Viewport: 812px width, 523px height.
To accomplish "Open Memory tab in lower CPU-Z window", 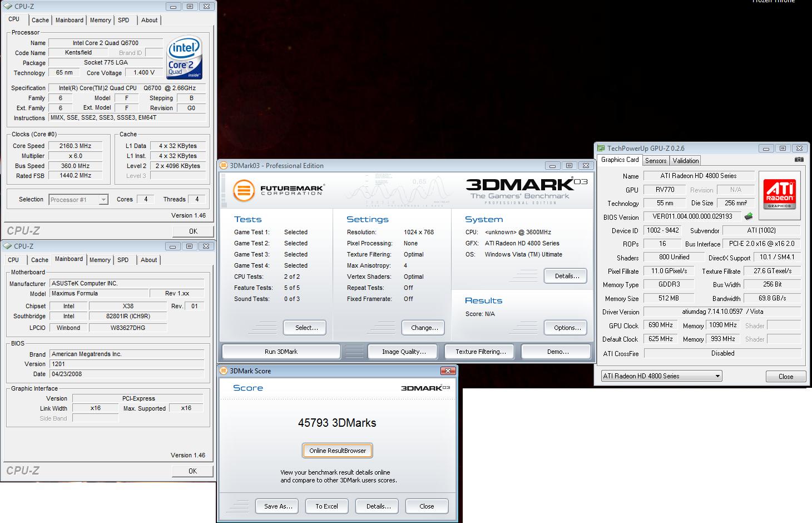I will (100, 260).
